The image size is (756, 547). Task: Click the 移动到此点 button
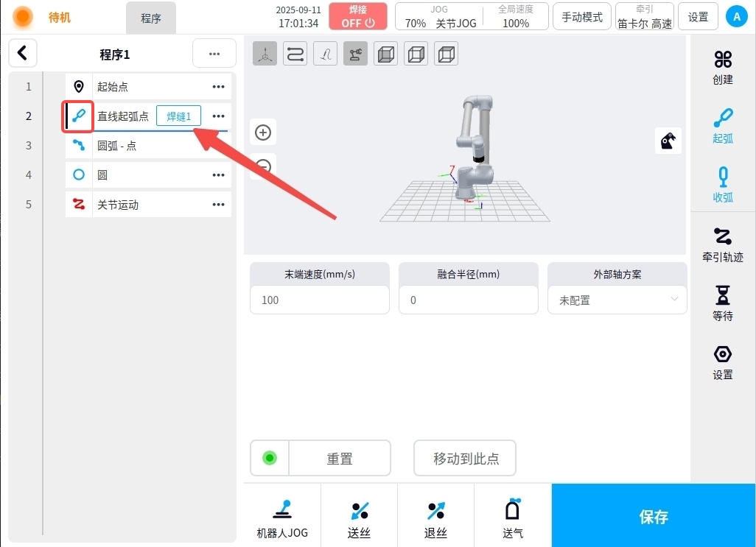(465, 459)
